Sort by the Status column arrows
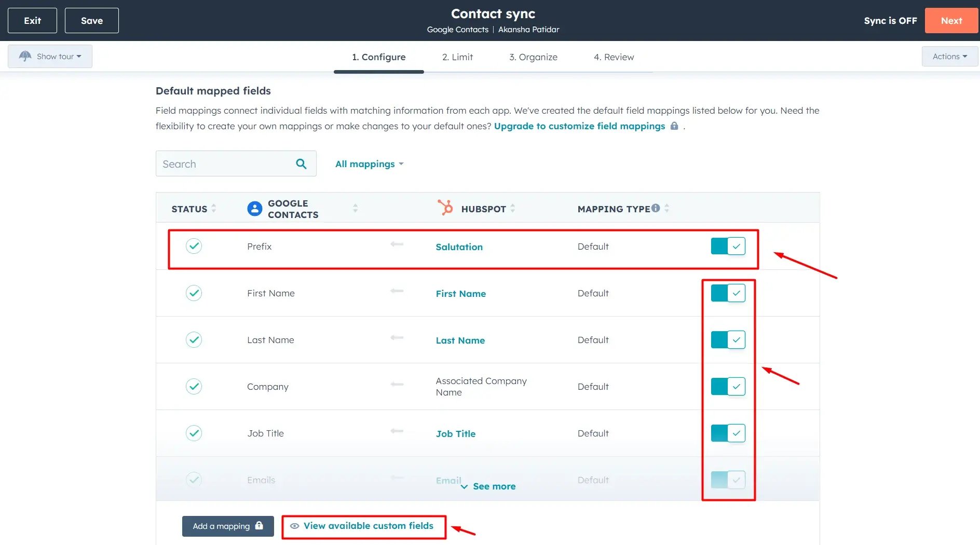This screenshot has width=980, height=545. click(x=213, y=208)
